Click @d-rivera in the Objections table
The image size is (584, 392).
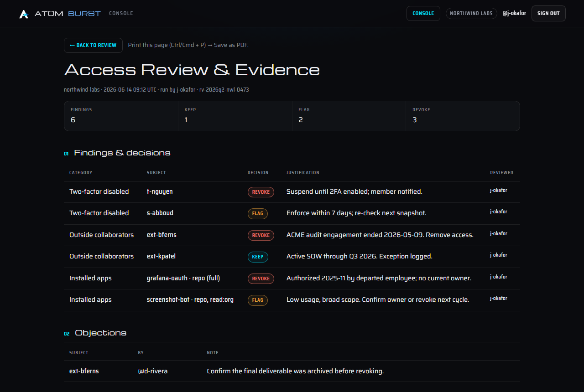pos(153,371)
